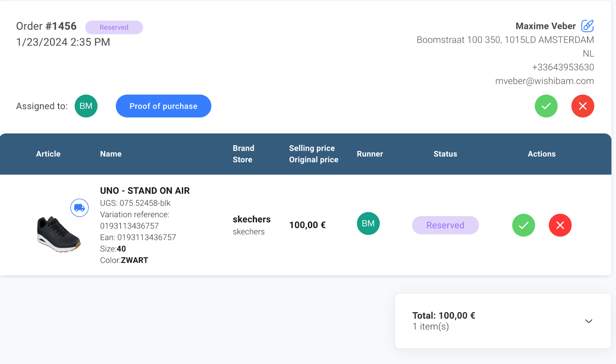Click the UGS: 075.52458-blk text
This screenshot has height=364, width=616.
135,203
